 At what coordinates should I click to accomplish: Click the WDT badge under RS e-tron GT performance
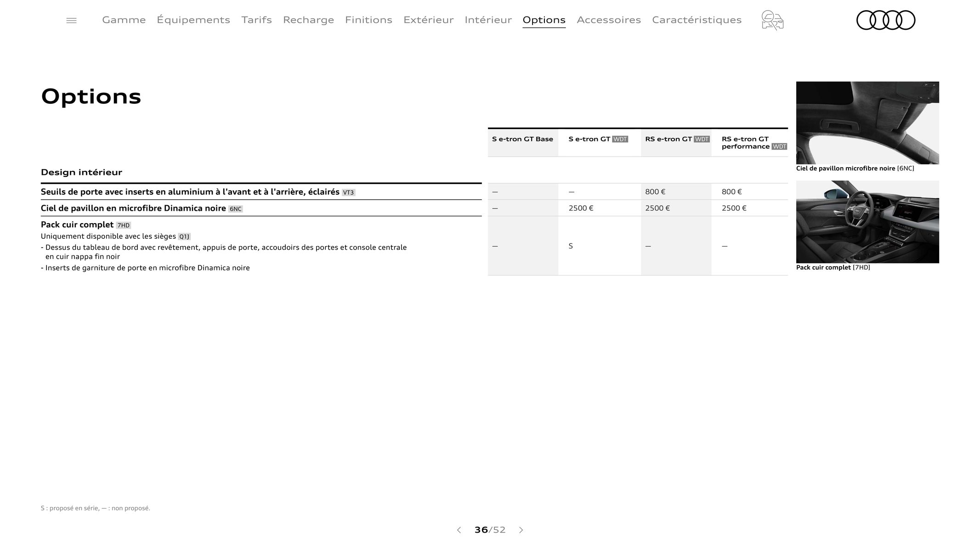(779, 146)
